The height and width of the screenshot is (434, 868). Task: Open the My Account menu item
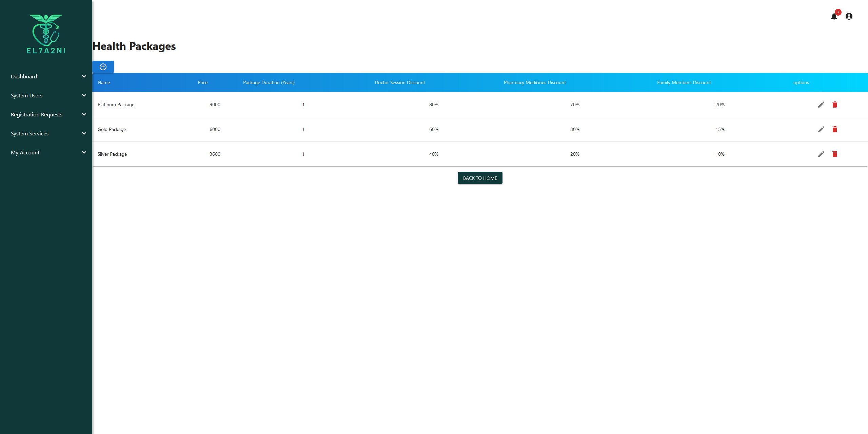[25, 153]
